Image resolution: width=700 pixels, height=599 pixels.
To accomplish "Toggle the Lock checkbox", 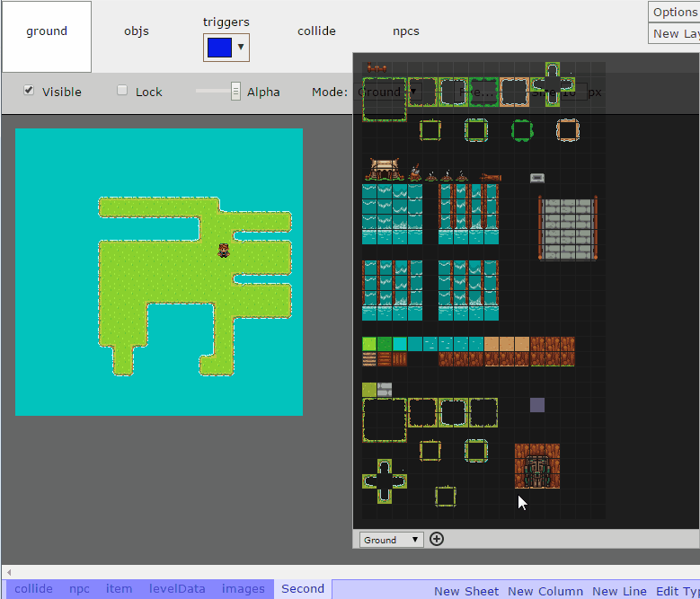I will pyautogui.click(x=122, y=90).
